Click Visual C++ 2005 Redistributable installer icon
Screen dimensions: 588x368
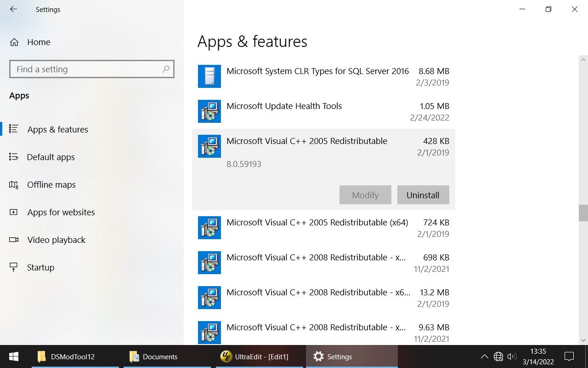(x=209, y=146)
